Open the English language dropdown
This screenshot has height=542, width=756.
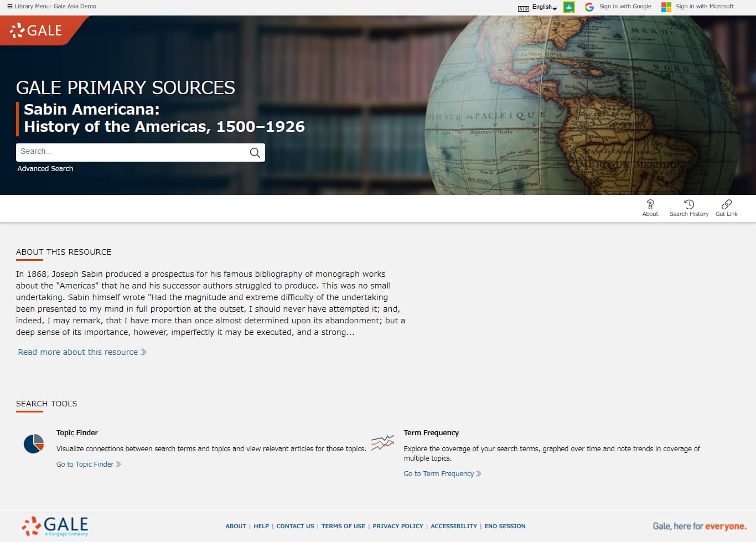[x=545, y=7]
